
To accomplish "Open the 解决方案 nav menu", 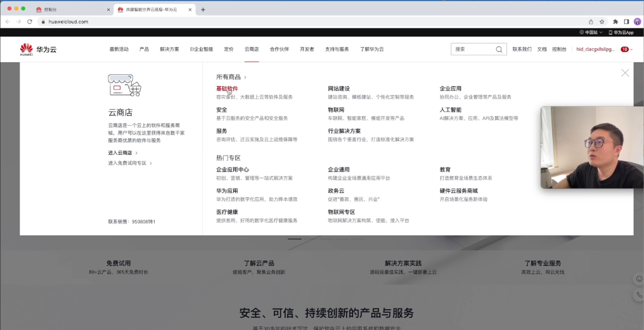I will 170,49.
